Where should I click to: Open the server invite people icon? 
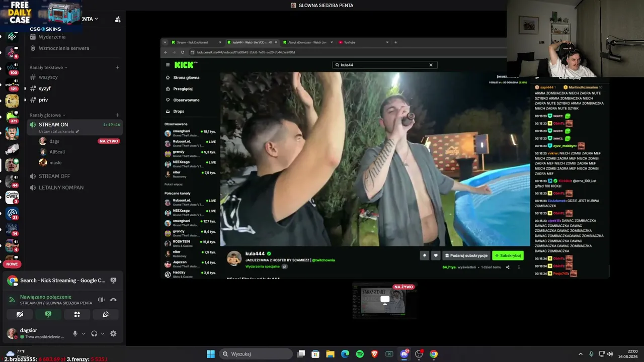point(118,19)
